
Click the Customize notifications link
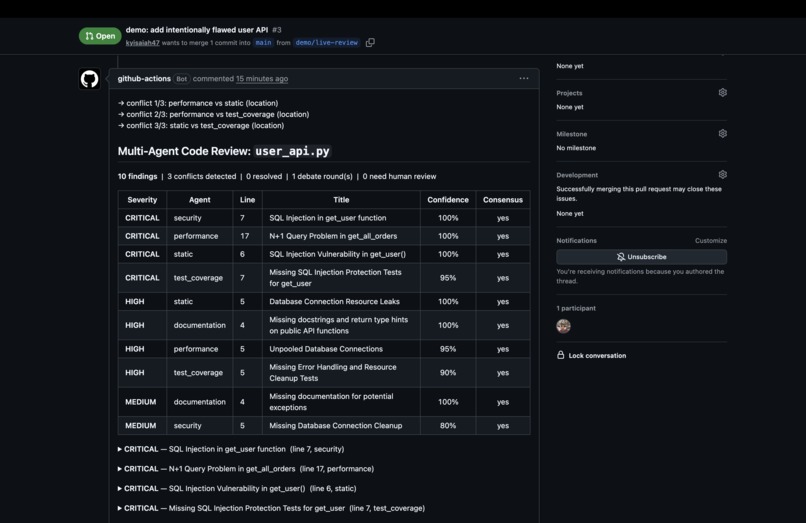[x=711, y=241]
